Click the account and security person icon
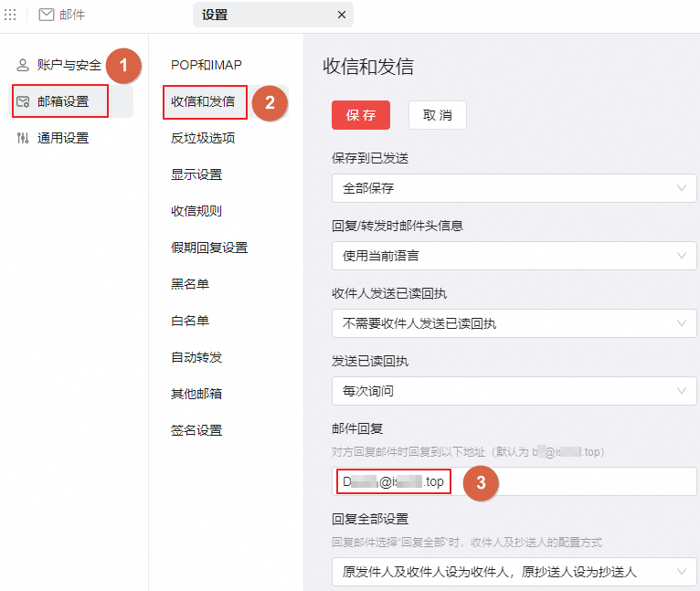The width and height of the screenshot is (700, 591). (x=23, y=65)
